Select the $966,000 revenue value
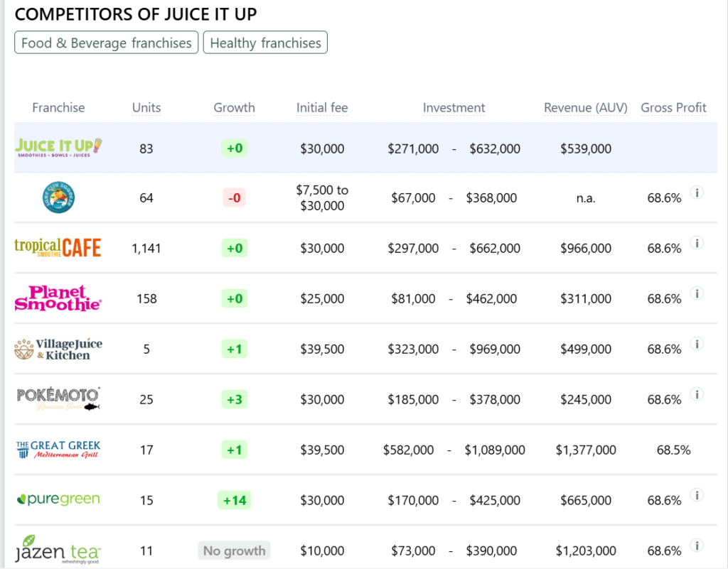 coord(586,249)
